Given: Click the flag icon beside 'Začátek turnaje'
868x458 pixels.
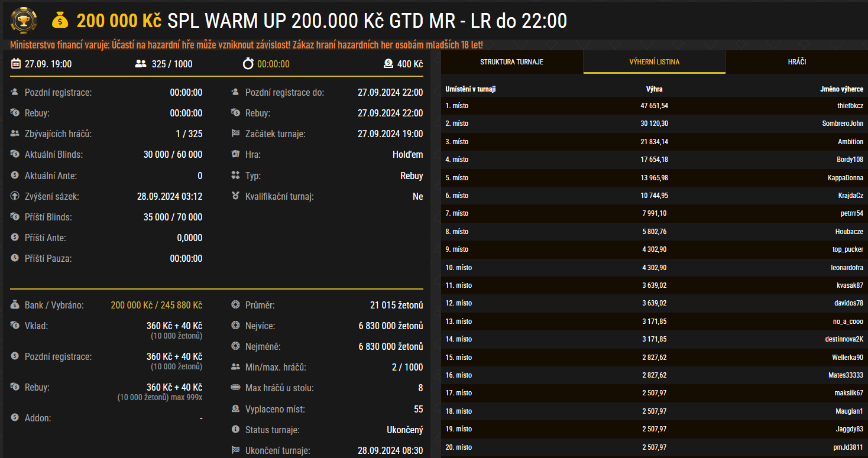Looking at the screenshot, I should point(235,134).
